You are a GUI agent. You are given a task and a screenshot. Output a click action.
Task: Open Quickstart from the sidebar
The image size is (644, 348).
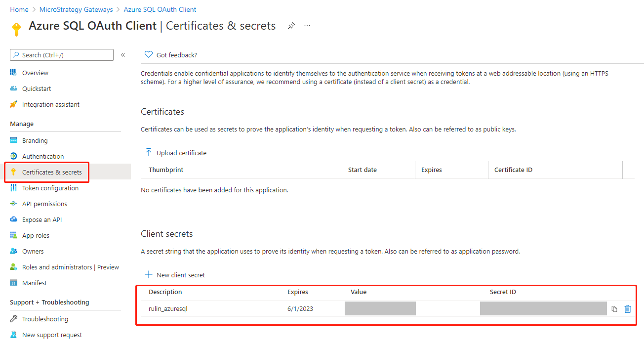click(x=37, y=88)
